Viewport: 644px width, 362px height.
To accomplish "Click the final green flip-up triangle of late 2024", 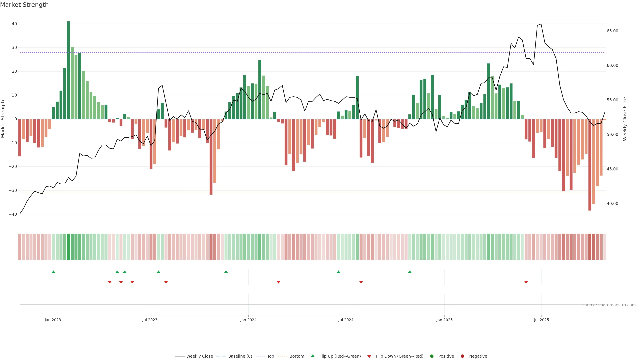I will pyautogui.click(x=410, y=272).
